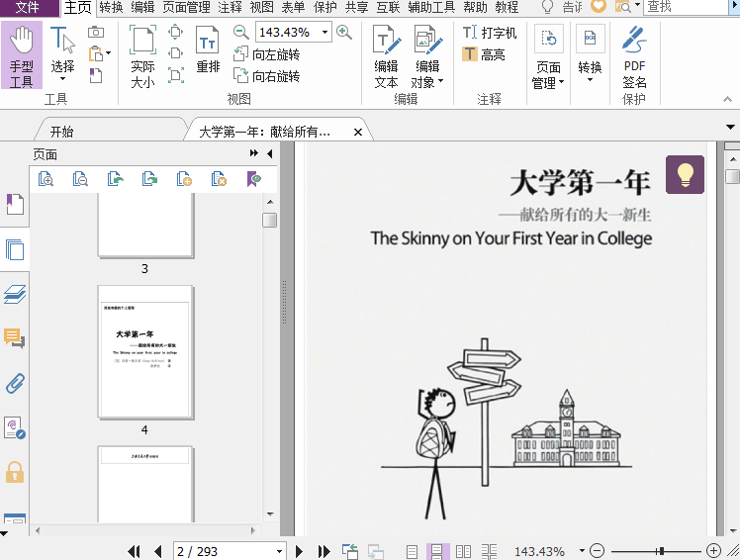This screenshot has height=560, width=740.
Task: Select the Typewriter tool (打字机)
Action: tap(490, 33)
